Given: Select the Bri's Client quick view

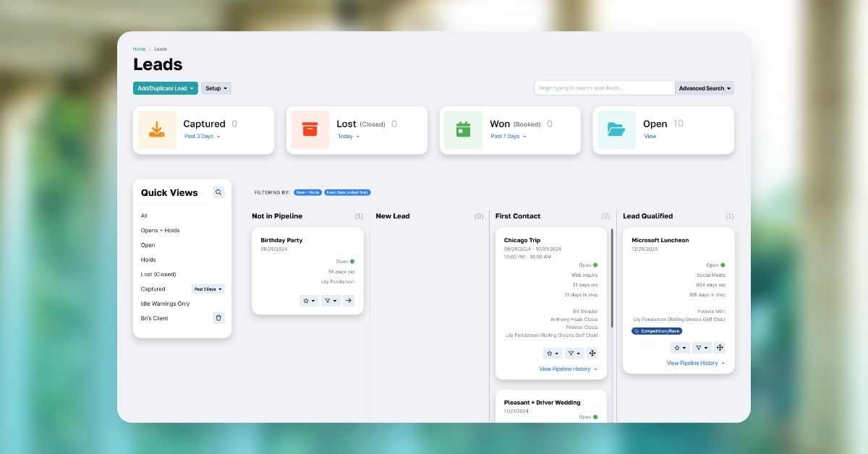Looking at the screenshot, I should (155, 318).
